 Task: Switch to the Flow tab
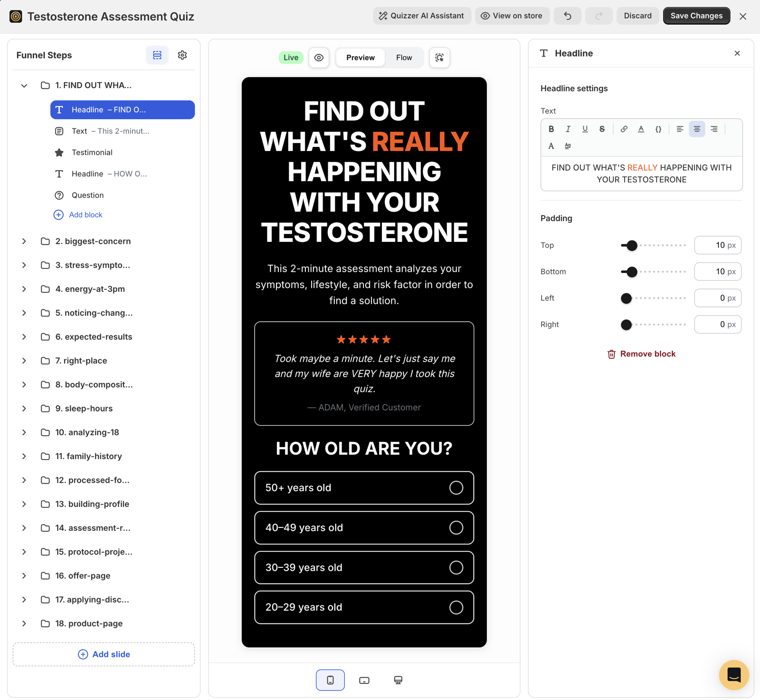pyautogui.click(x=404, y=58)
